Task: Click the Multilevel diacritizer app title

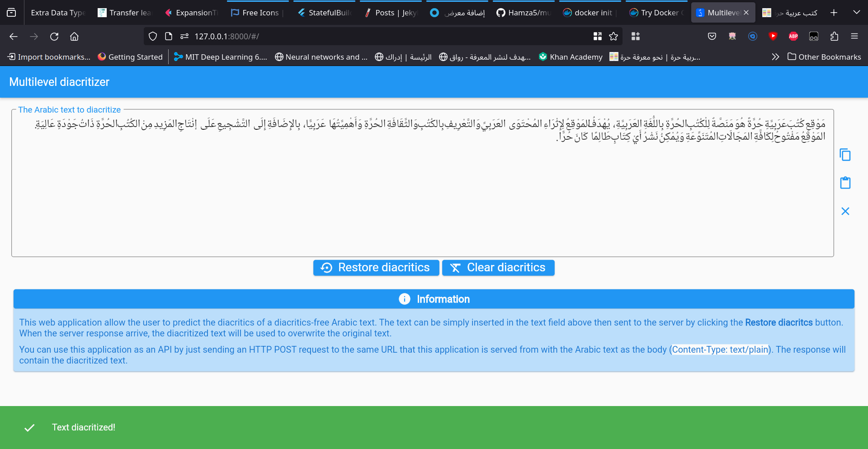Action: pyautogui.click(x=59, y=82)
